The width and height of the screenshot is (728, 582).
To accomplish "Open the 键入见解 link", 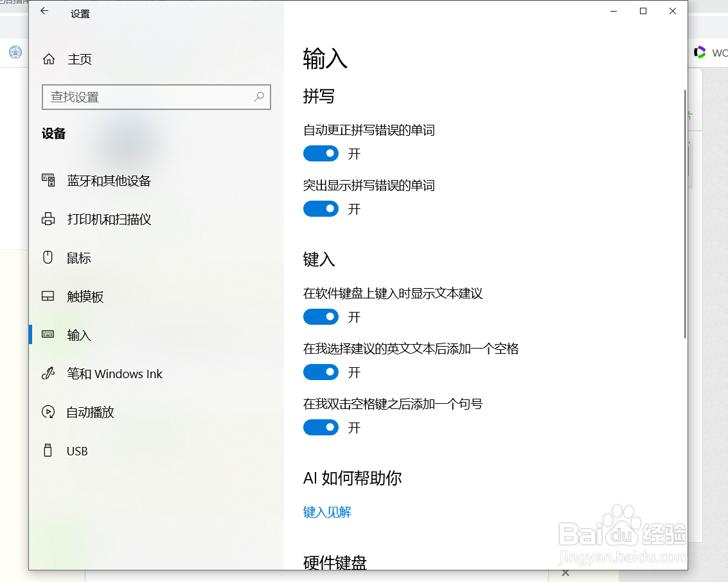I will [x=327, y=511].
